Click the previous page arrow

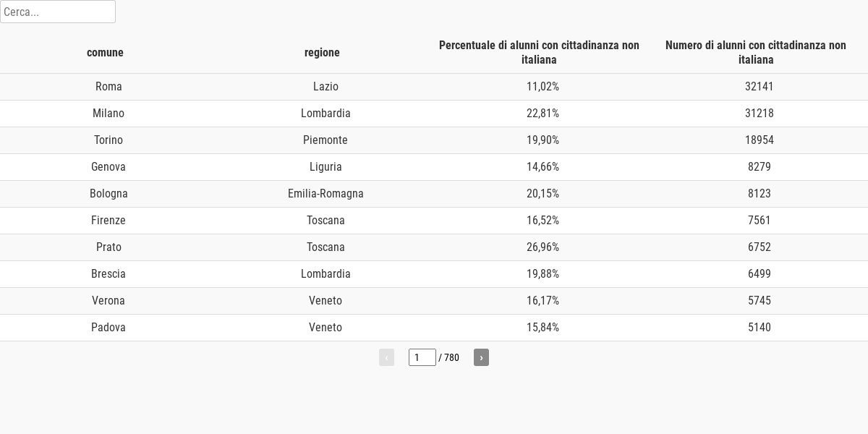coord(386,357)
